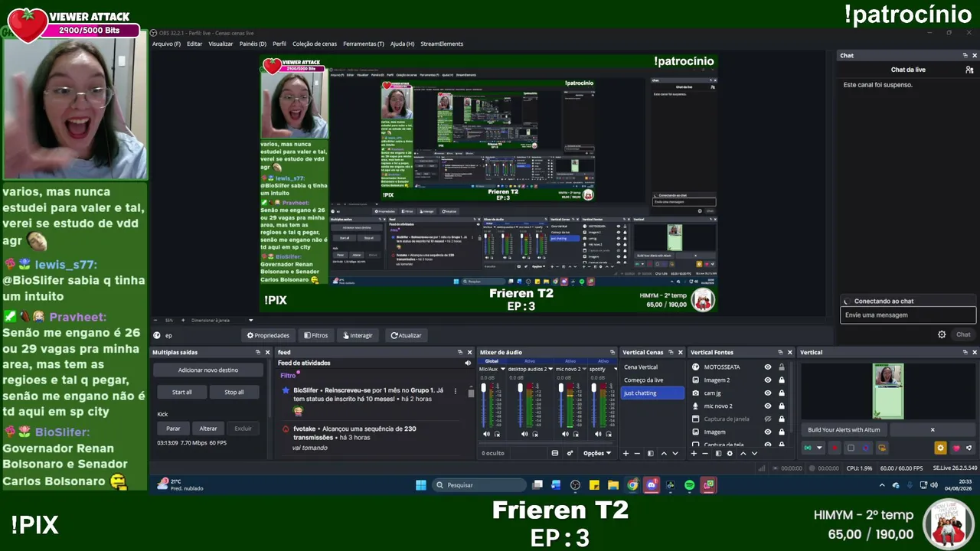Click the heart icon in Vertical panel

click(x=956, y=448)
